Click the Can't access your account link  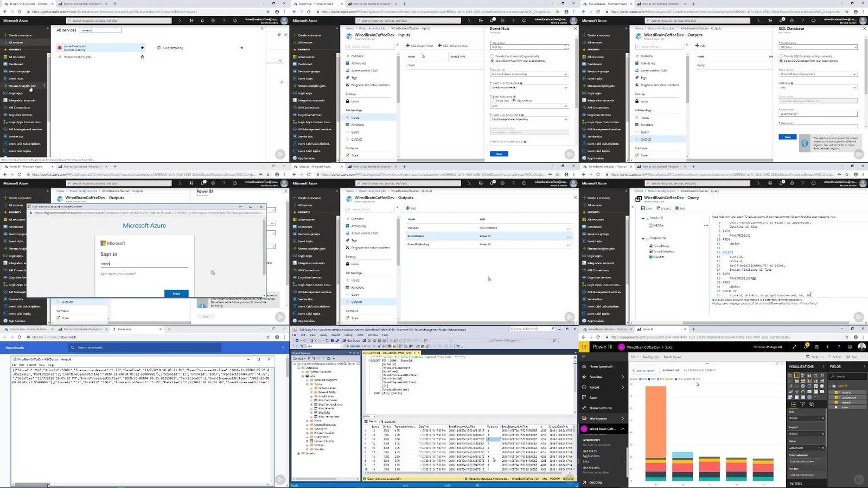tap(118, 274)
